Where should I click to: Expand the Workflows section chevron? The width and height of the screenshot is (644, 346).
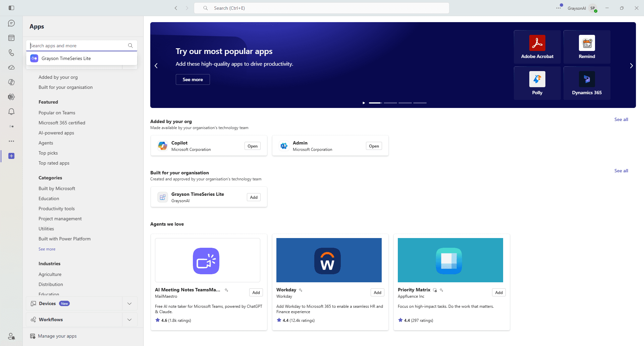tap(129, 320)
